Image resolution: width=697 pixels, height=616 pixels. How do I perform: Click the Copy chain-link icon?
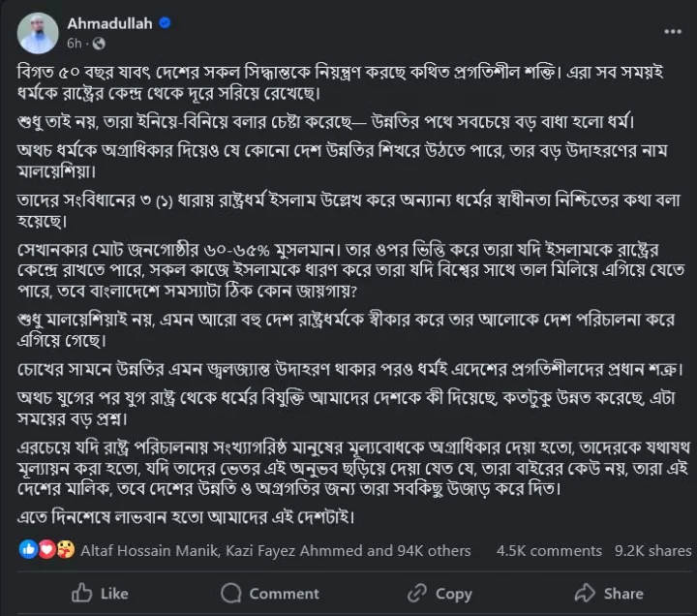tap(417, 593)
